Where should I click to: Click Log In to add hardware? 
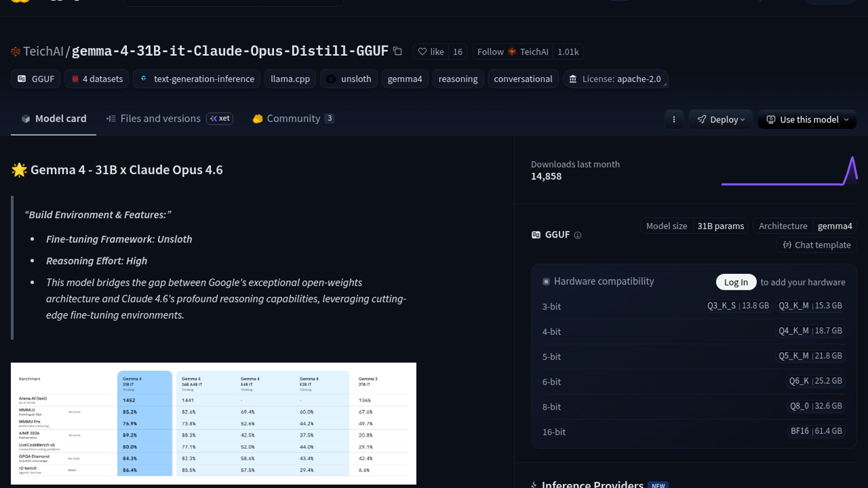pyautogui.click(x=736, y=282)
